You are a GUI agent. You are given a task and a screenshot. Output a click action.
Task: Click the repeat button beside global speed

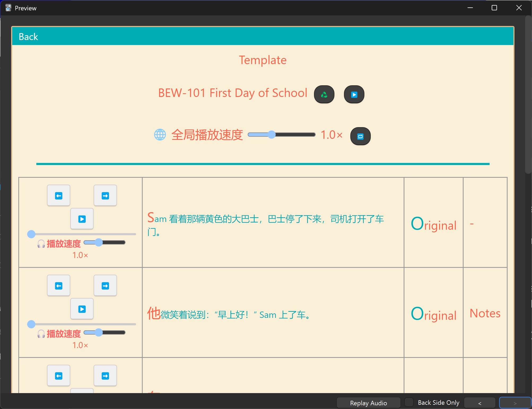pos(360,136)
